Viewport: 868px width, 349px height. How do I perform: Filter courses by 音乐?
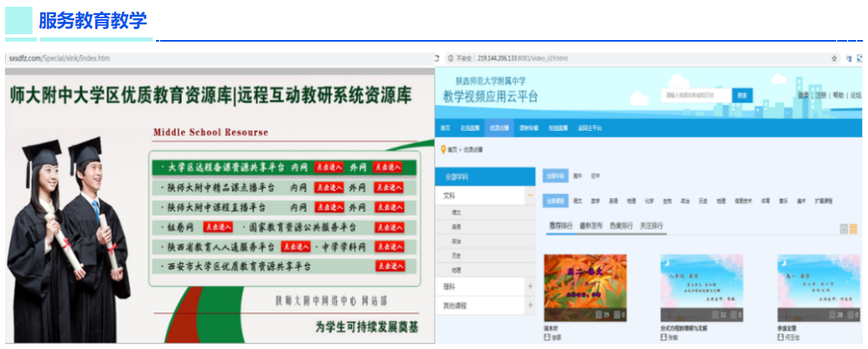tap(783, 202)
